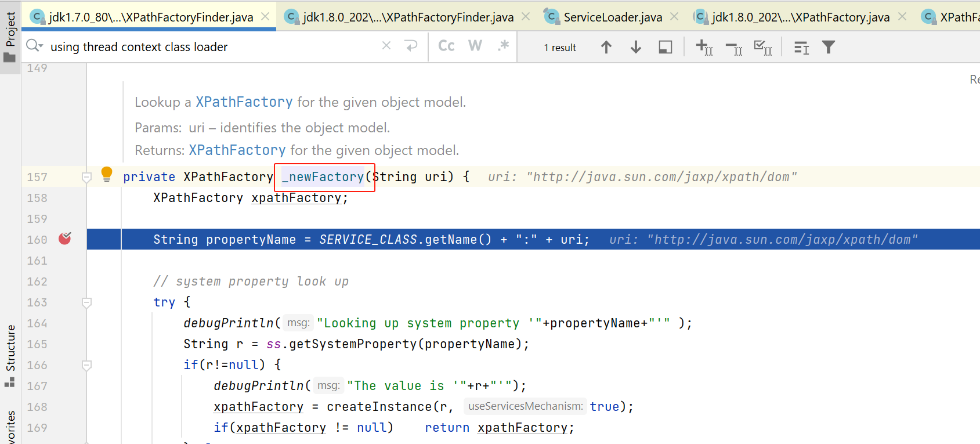Switch to ServiceLoader.java tab

coord(612,17)
